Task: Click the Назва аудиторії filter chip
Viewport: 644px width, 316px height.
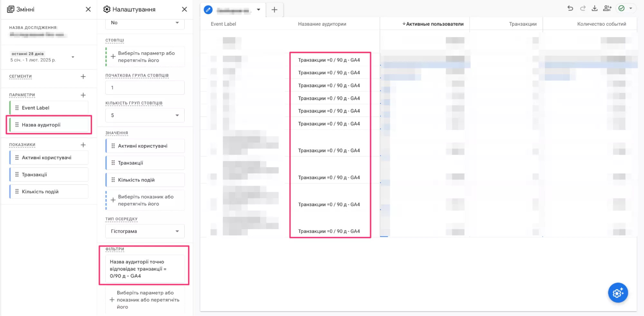Action: click(145, 269)
